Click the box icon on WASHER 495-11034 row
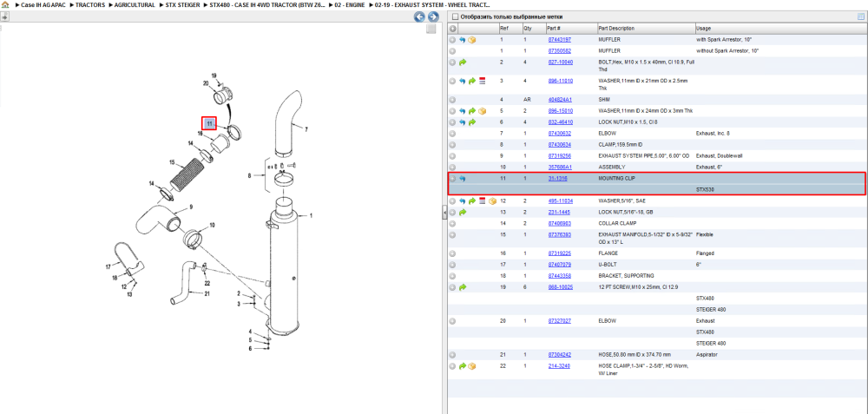 click(492, 200)
